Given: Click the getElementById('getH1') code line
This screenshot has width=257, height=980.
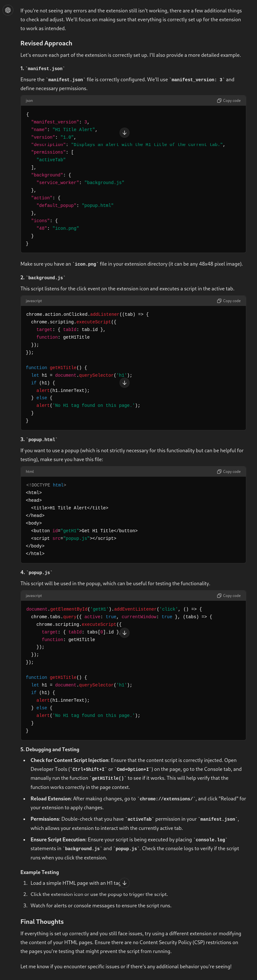Looking at the screenshot, I should pyautogui.click(x=114, y=609).
